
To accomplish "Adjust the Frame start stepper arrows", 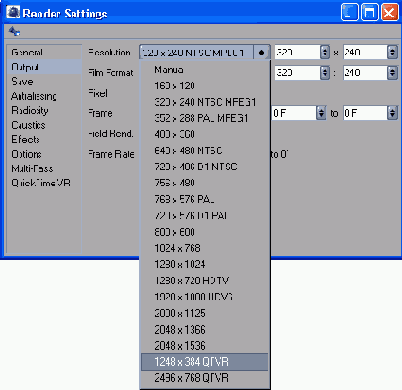I will (321, 113).
